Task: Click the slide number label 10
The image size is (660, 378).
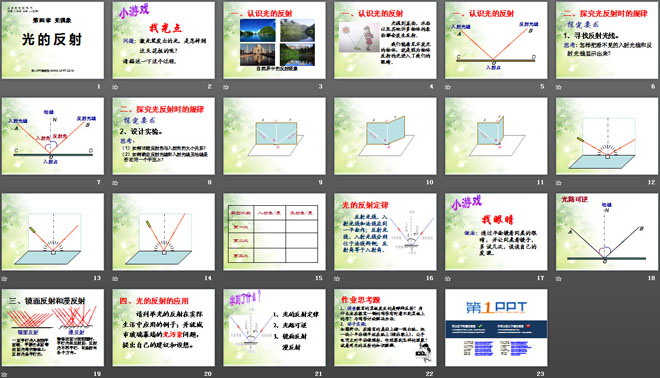Action: pos(429,182)
